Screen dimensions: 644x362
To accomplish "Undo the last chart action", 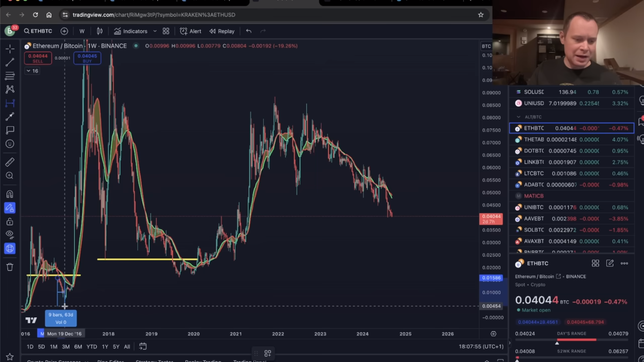I will [248, 31].
